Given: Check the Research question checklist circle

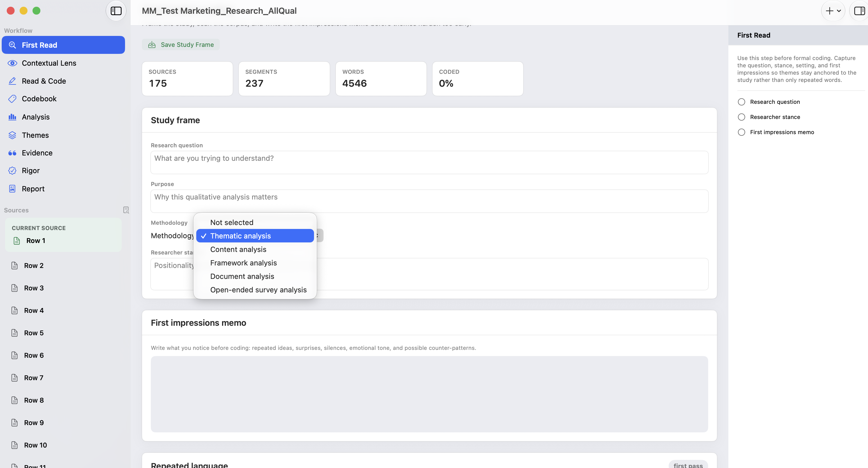Looking at the screenshot, I should 741,102.
